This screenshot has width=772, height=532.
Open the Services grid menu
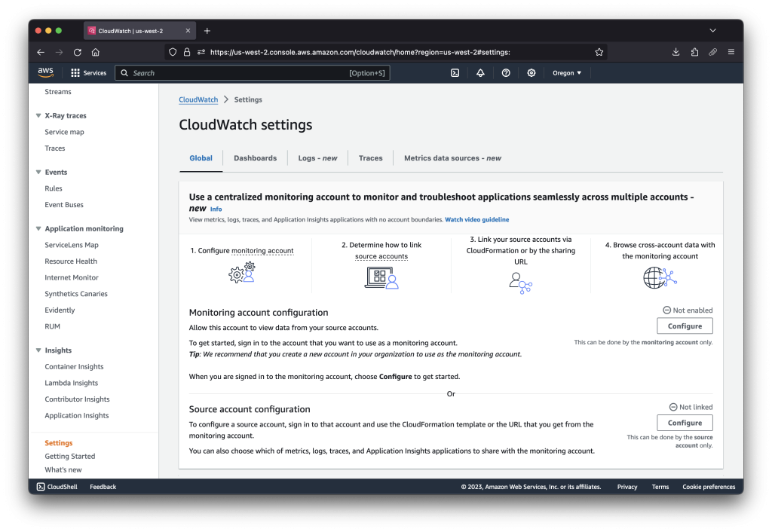(x=88, y=72)
